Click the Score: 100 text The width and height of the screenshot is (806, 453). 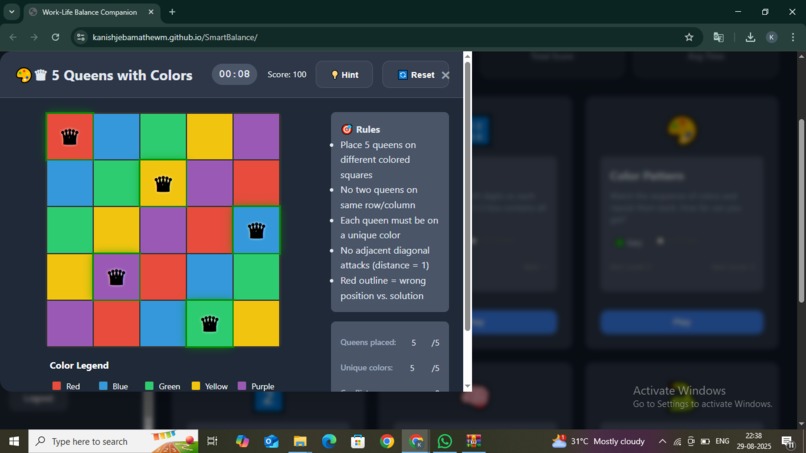pyautogui.click(x=287, y=75)
